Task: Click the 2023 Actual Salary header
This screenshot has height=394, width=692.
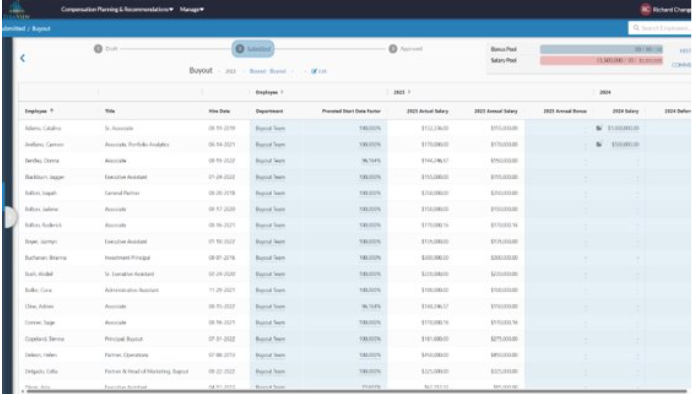Action: click(x=427, y=111)
